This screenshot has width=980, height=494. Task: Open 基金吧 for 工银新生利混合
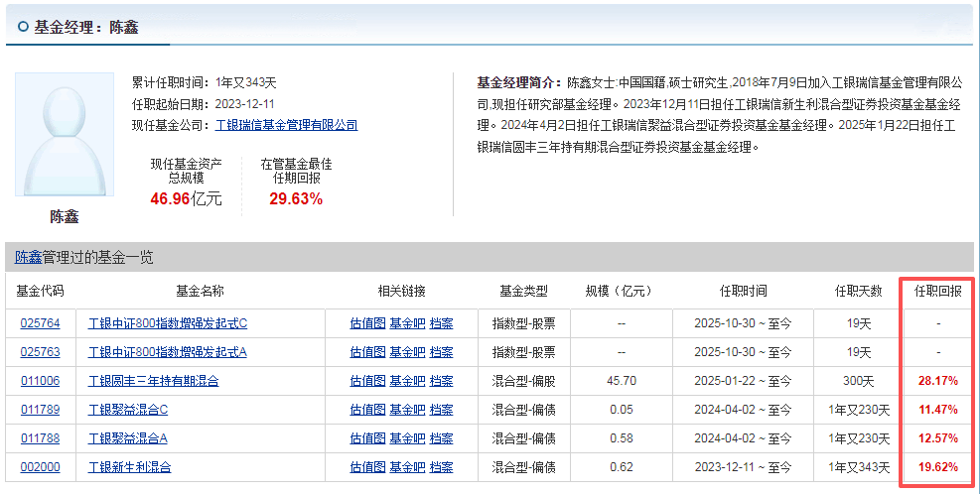point(407,467)
